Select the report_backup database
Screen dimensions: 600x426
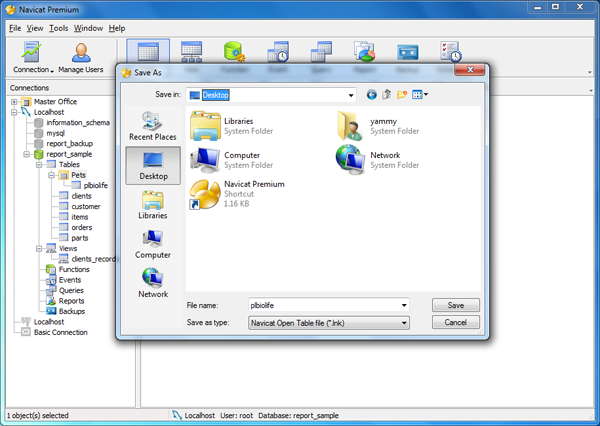click(69, 144)
